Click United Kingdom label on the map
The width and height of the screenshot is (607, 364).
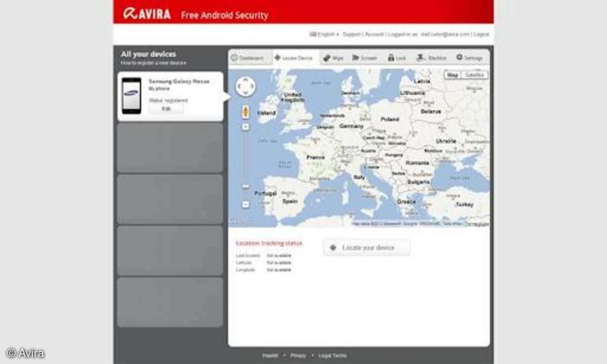coord(293,98)
